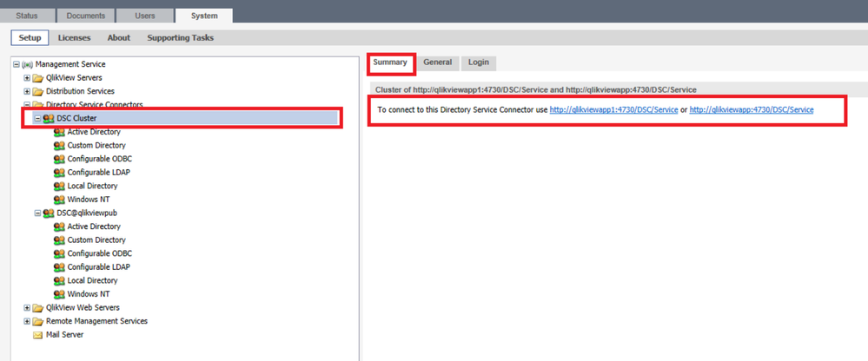
Task: Click the Configurable LDAP icon under DSC@qlikviewpub
Action: pyautogui.click(x=59, y=267)
